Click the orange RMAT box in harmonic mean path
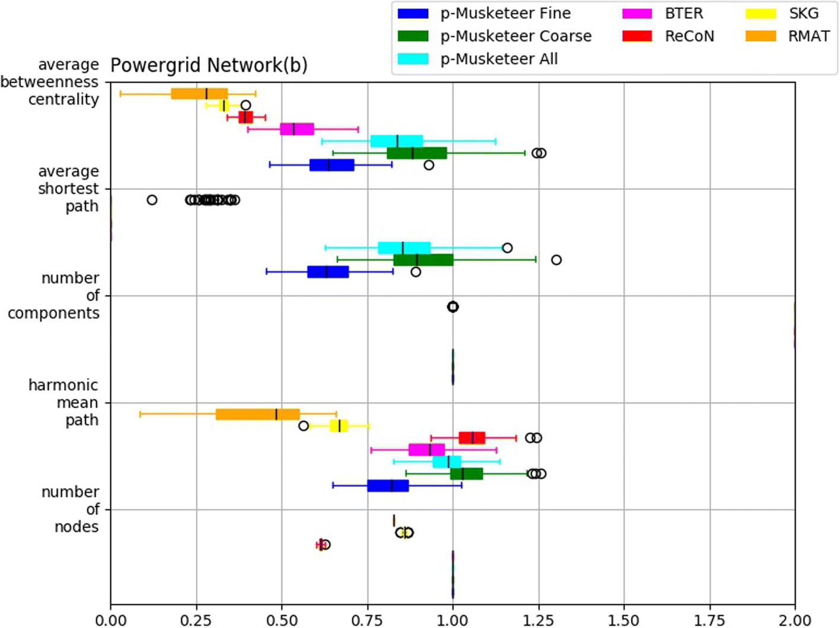This screenshot has height=628, width=840. [258, 414]
